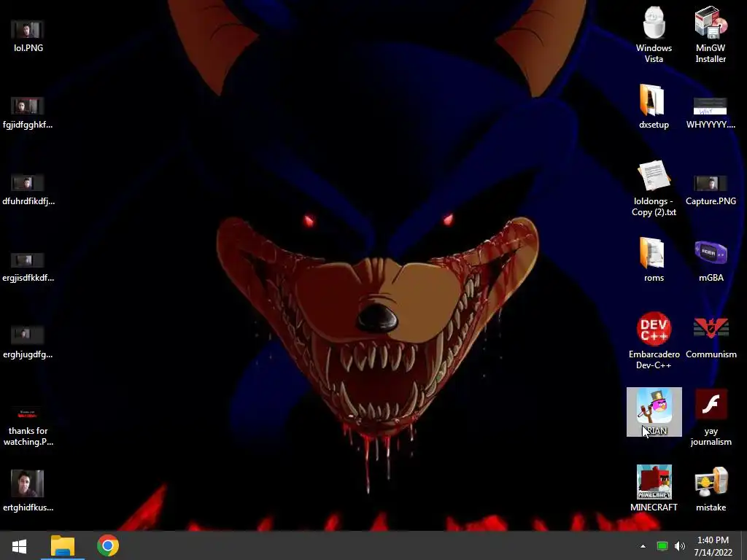This screenshot has height=560, width=747.
Task: Show hidden system tray icons
Action: tap(643, 546)
